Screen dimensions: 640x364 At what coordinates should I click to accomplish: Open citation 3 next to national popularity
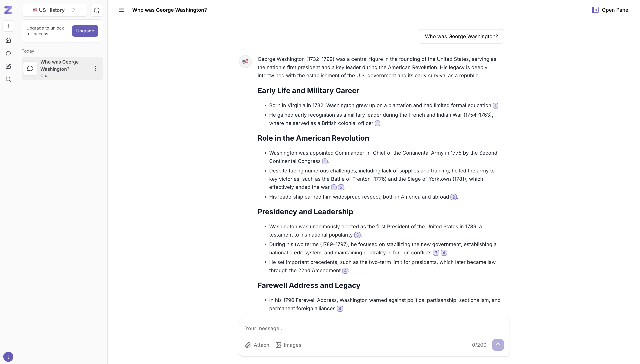point(357,235)
